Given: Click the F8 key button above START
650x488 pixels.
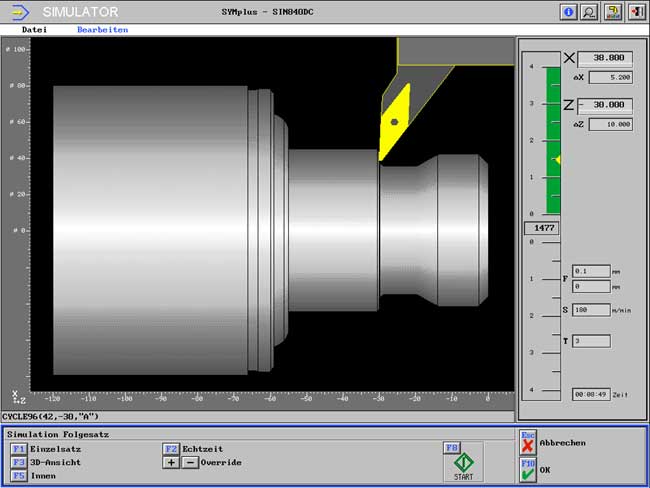Looking at the screenshot, I should 452,447.
